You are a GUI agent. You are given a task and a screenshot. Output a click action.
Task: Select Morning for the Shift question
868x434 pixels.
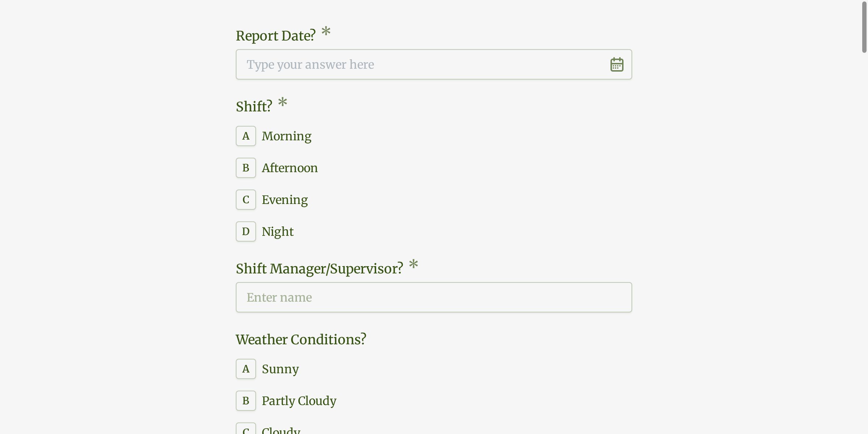(286, 136)
